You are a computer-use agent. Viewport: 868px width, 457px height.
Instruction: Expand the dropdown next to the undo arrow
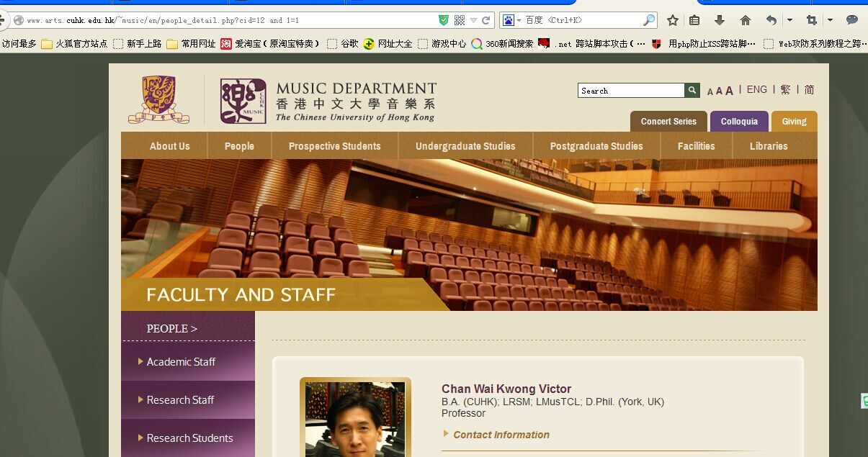789,20
